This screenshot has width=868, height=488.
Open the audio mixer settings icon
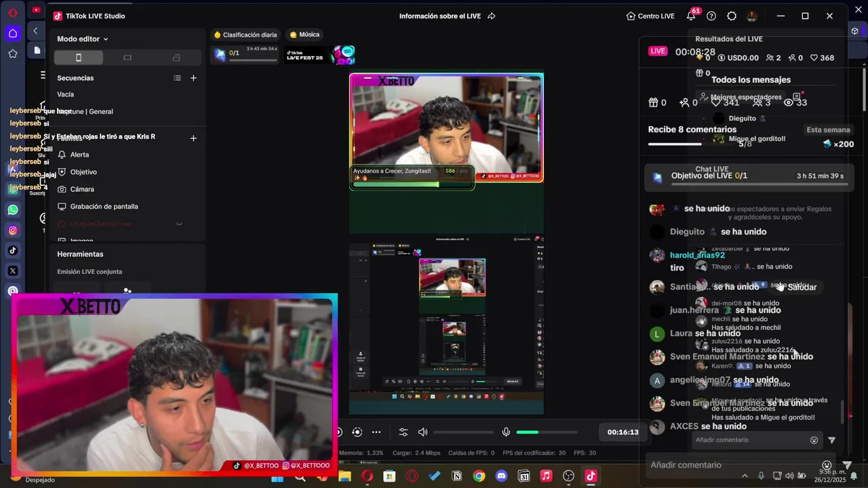(403, 432)
